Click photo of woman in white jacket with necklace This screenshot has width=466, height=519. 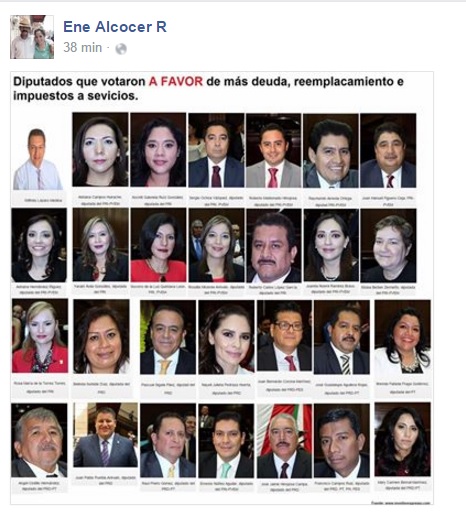pyautogui.click(x=402, y=337)
